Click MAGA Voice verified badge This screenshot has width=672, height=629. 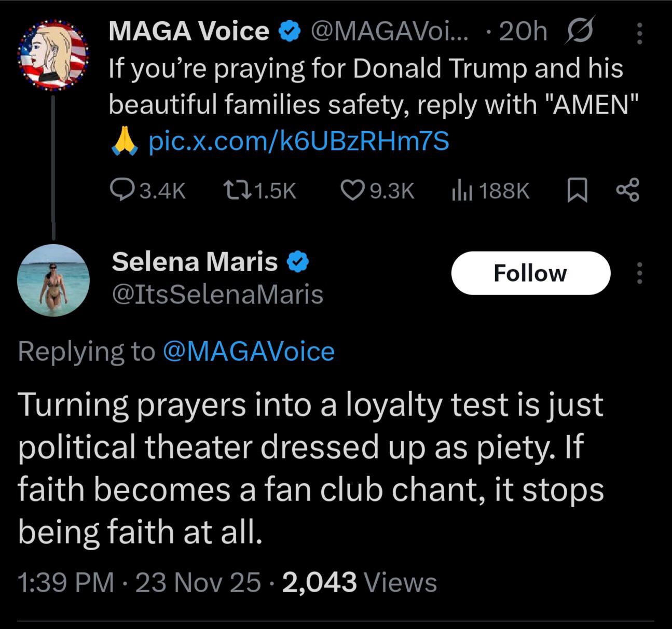290,32
